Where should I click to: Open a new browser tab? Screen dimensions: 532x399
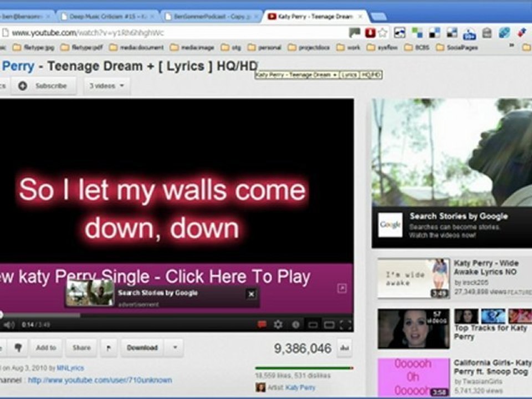[378, 17]
